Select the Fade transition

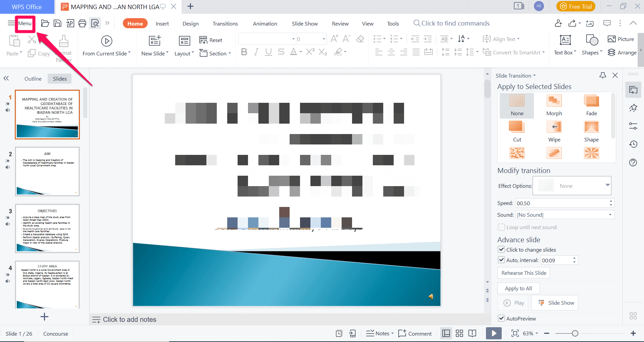click(x=591, y=105)
